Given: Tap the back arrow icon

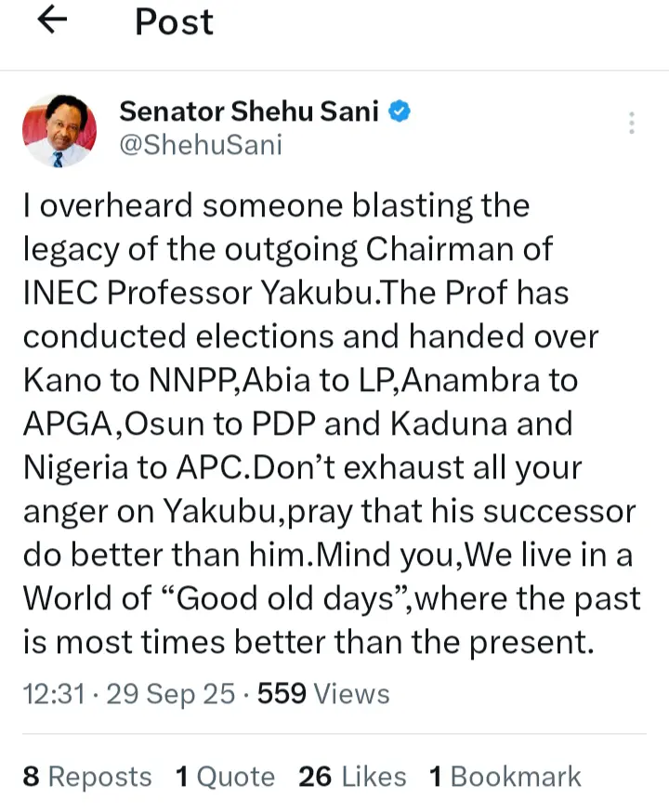Looking at the screenshot, I should click(x=56, y=21).
